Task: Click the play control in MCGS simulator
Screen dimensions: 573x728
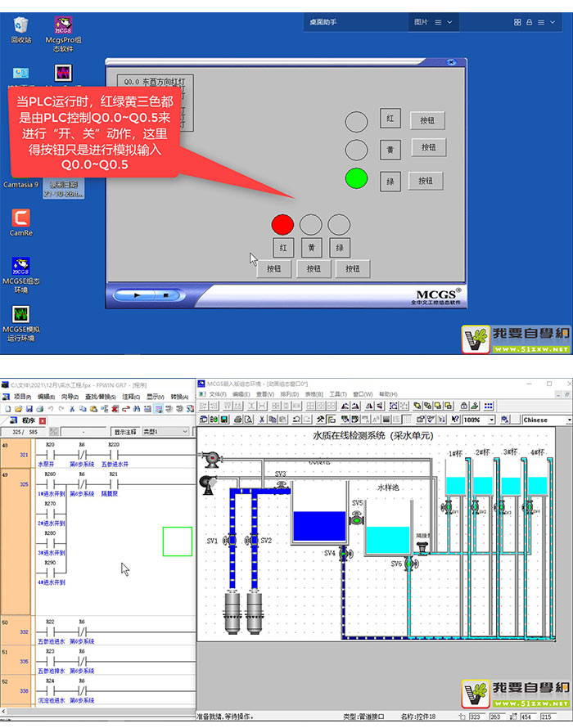Action: pos(137,294)
